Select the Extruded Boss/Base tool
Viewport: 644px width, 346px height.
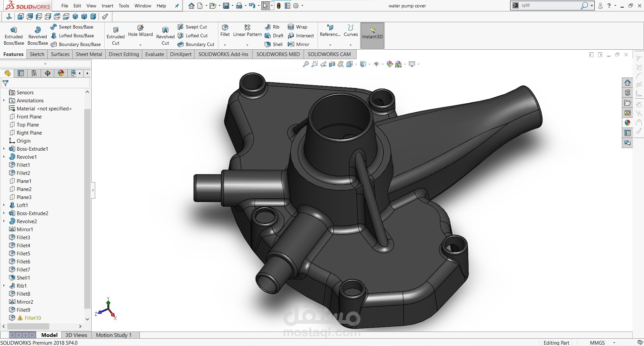13,35
